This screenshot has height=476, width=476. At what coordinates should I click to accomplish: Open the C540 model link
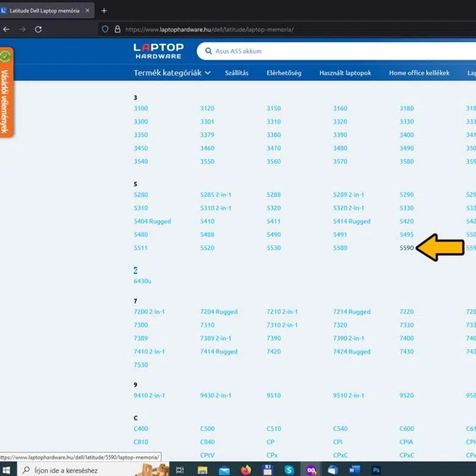(340, 428)
